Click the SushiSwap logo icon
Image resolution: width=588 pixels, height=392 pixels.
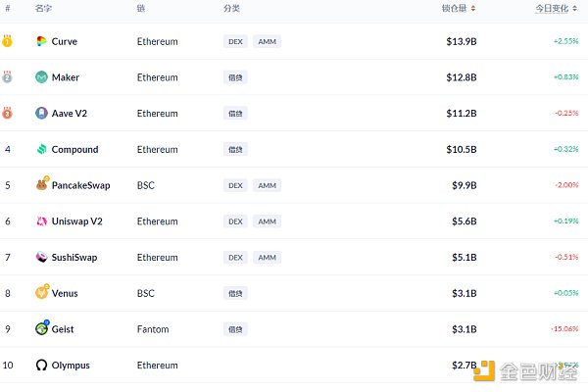(41, 258)
